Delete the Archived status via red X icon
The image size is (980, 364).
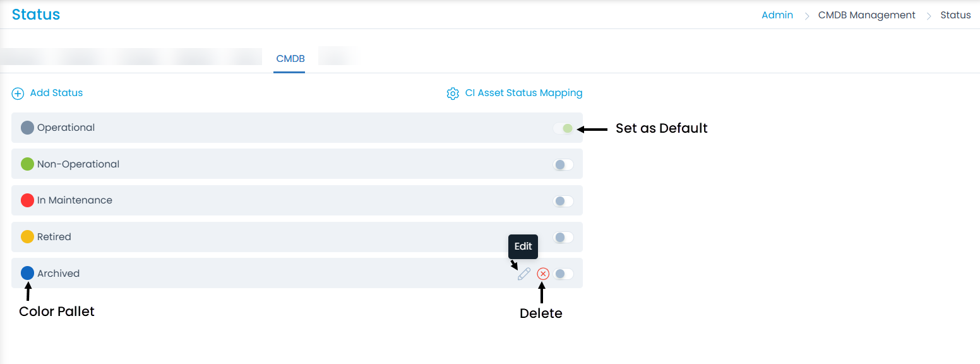[x=543, y=274]
